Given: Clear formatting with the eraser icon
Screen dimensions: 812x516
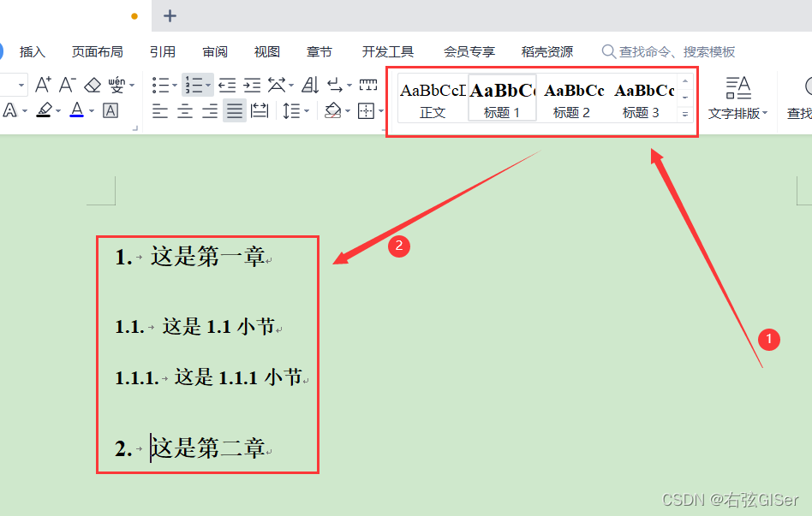Looking at the screenshot, I should coord(93,85).
